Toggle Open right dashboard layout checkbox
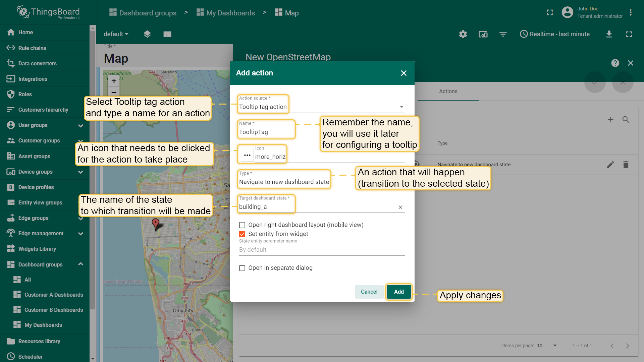644x362 pixels. [x=242, y=225]
